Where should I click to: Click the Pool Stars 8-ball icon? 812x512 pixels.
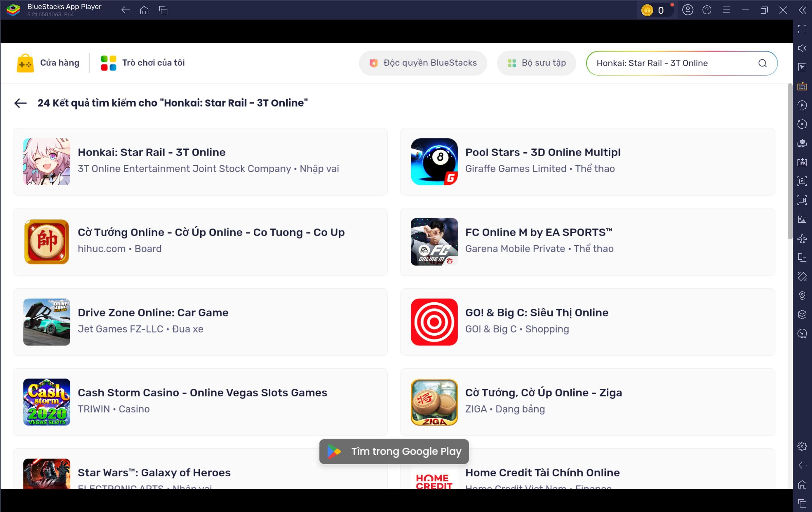(434, 162)
